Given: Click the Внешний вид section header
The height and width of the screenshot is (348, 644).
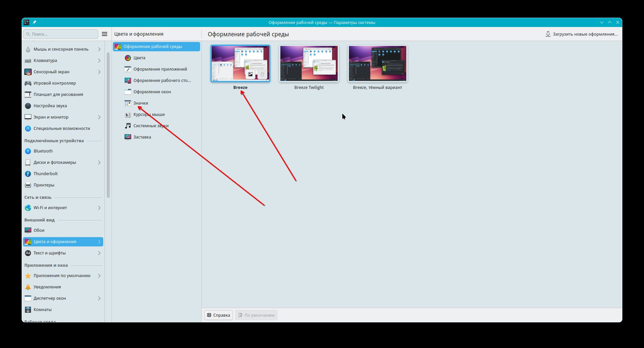Looking at the screenshot, I should tap(39, 220).
